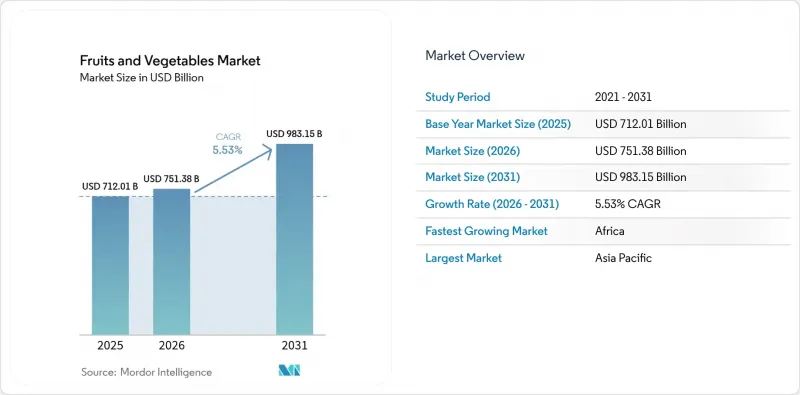
Task: Click the Market Size (2031) label
Action: [472, 178]
